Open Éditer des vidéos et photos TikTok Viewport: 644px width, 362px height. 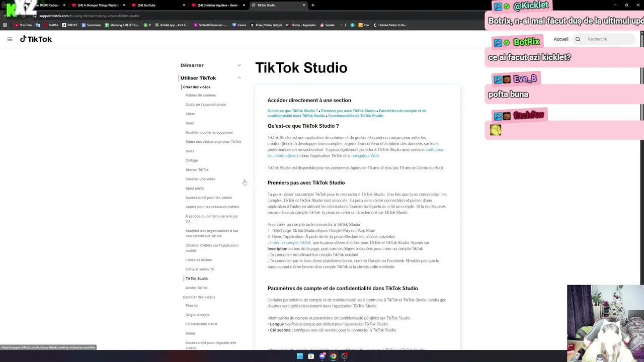click(213, 142)
